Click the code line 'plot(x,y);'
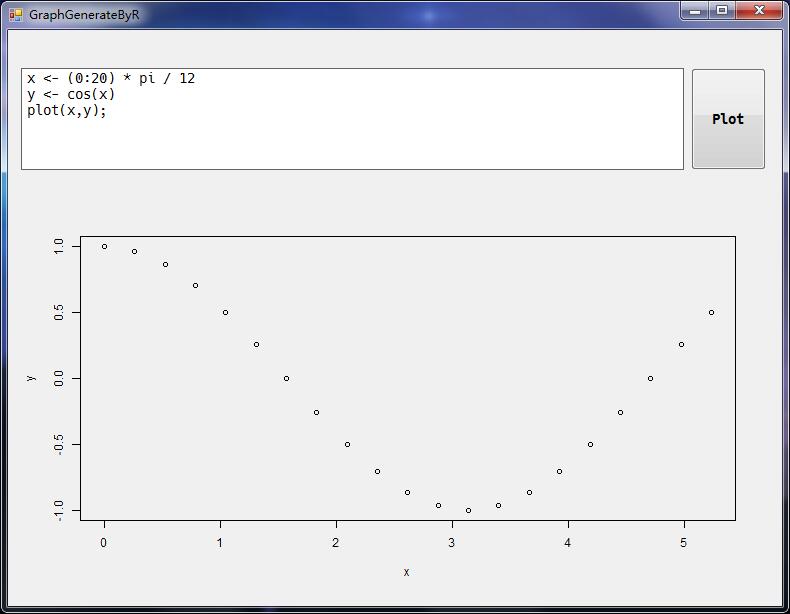Viewport: 790px width, 614px height. point(67,110)
